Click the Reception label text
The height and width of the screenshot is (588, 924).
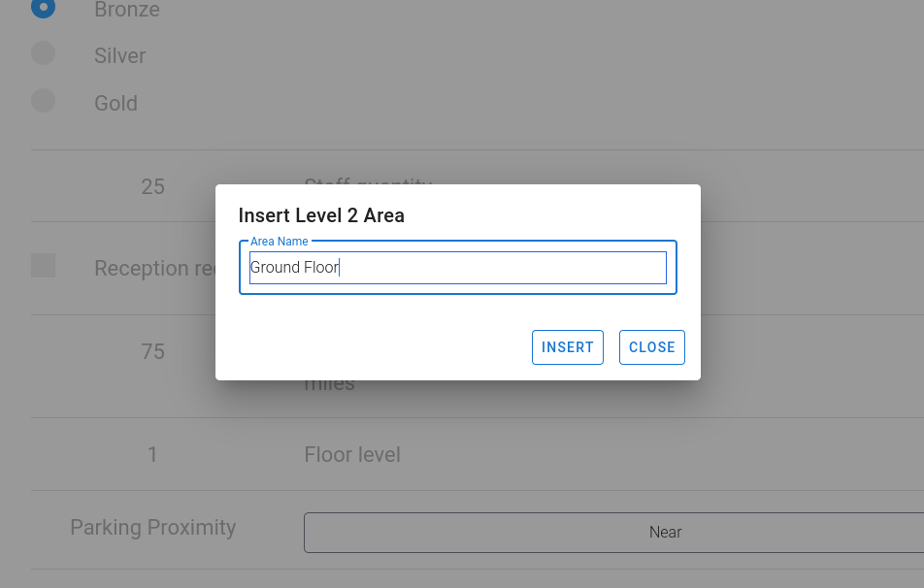point(155,269)
